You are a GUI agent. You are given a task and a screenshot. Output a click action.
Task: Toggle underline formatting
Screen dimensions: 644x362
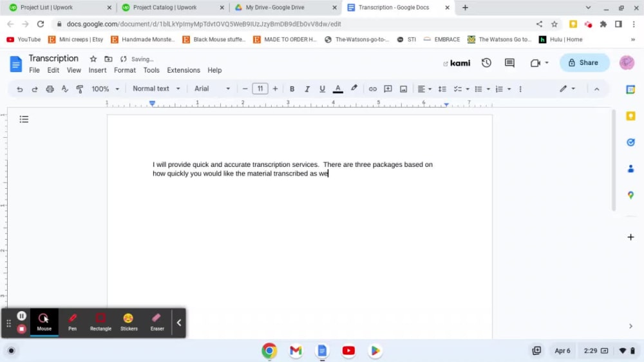coord(322,89)
